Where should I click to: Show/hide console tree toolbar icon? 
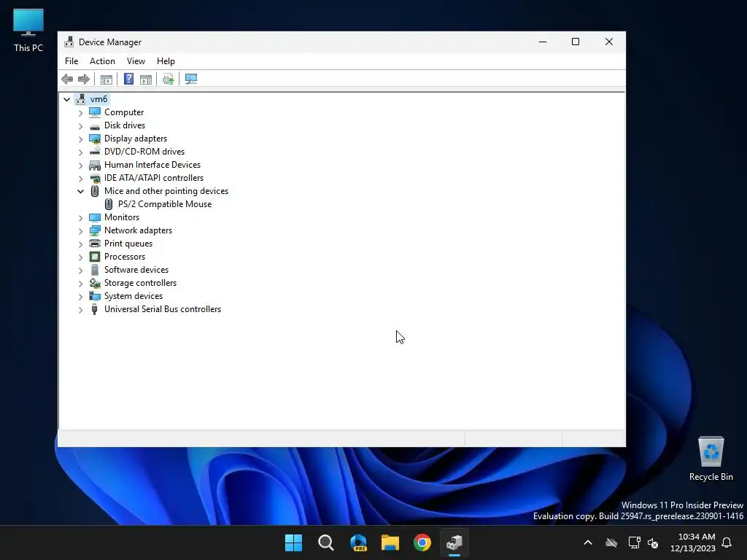point(107,79)
